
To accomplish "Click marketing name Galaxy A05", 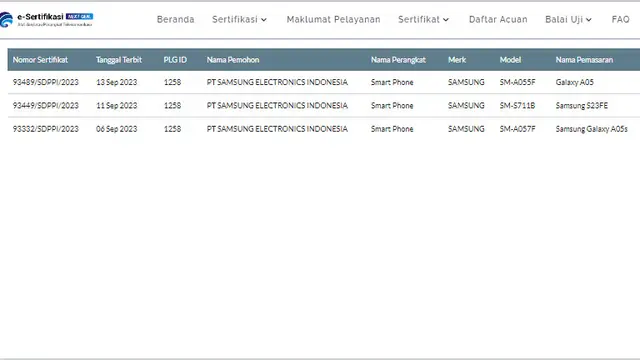I will tap(574, 82).
